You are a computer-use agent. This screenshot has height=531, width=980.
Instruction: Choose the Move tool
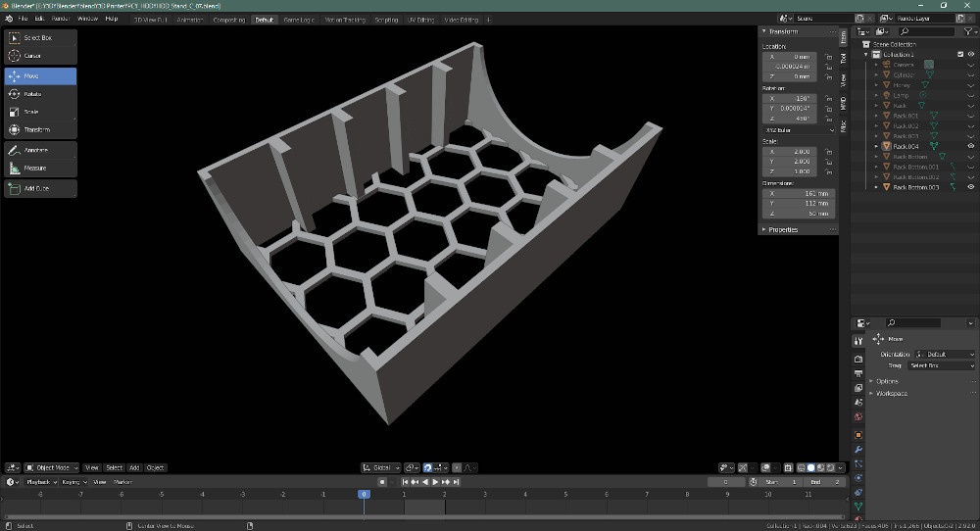[x=40, y=76]
